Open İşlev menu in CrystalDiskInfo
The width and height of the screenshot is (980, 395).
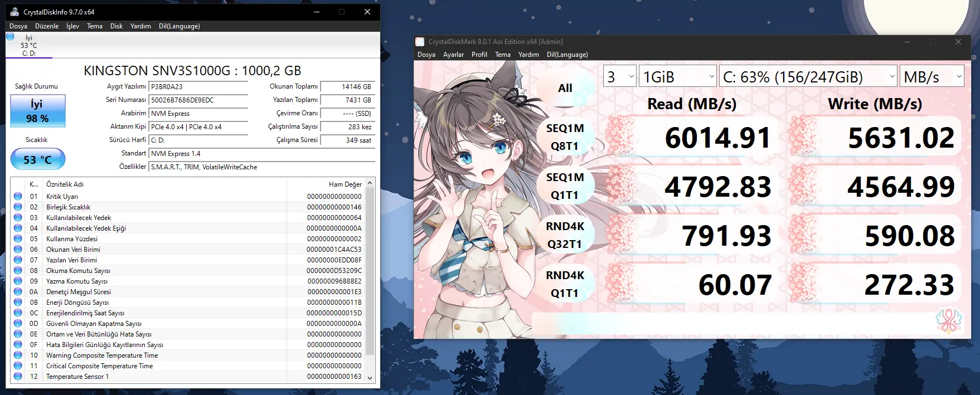click(72, 26)
